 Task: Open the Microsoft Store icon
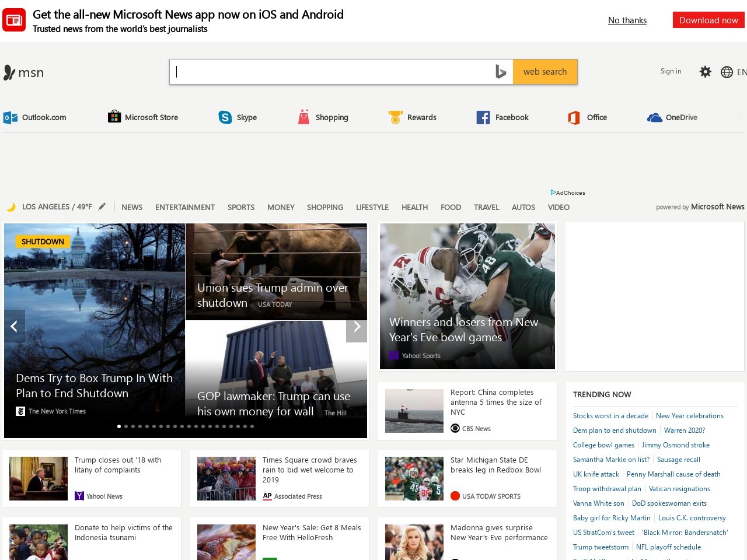114,117
